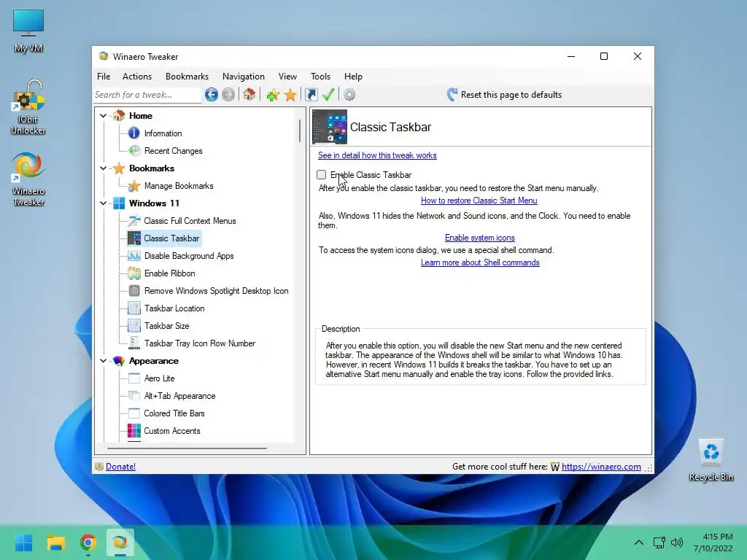747x560 pixels.
Task: Open 'How to restore Classic Start Menu' link
Action: click(x=479, y=201)
